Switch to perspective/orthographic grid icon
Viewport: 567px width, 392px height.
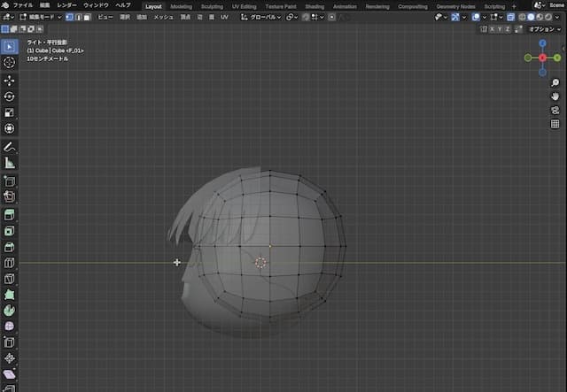point(555,124)
